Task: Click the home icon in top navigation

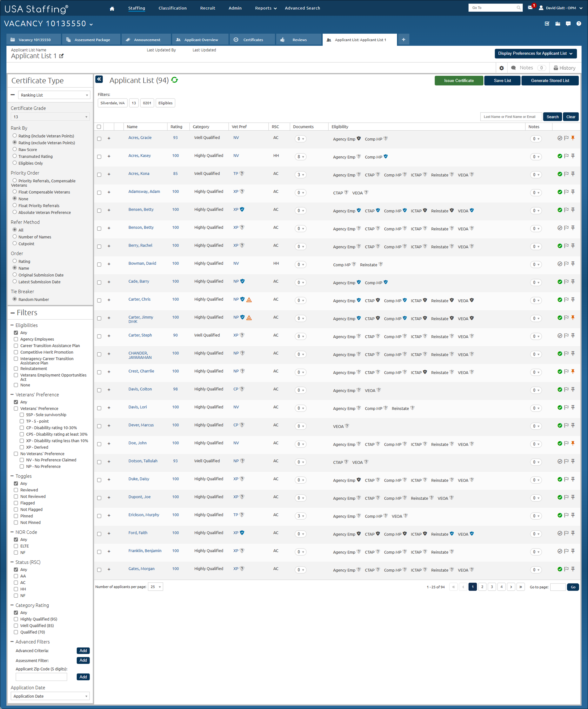Action: pos(112,8)
